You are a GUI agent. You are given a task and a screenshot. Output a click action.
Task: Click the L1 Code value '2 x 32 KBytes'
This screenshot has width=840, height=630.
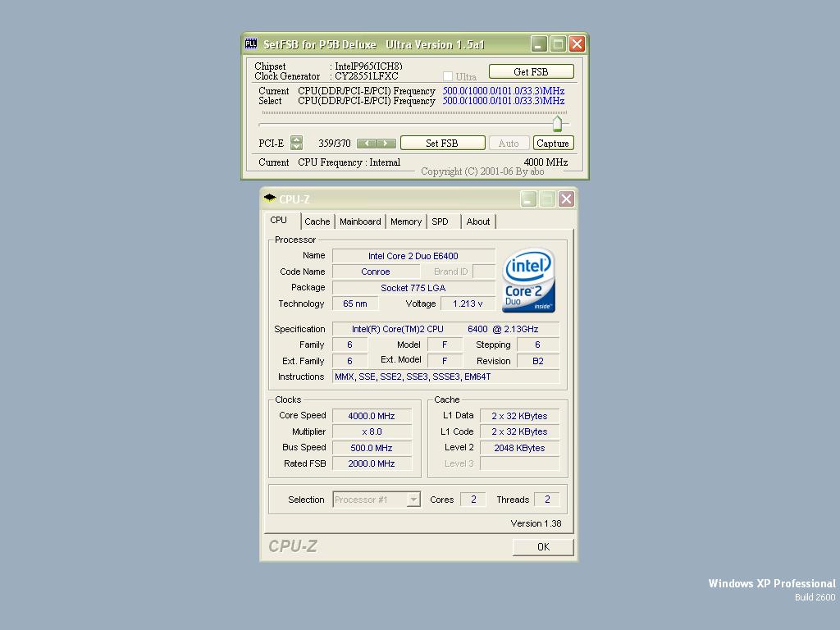pos(519,431)
